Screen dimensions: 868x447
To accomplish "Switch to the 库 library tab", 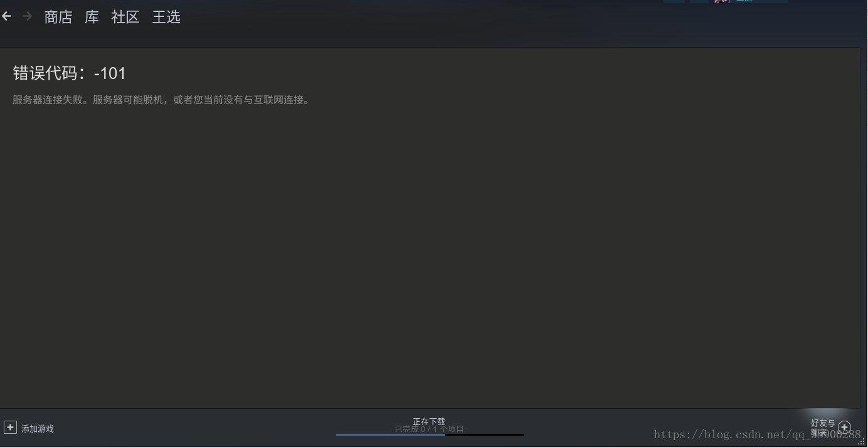I will [x=92, y=17].
